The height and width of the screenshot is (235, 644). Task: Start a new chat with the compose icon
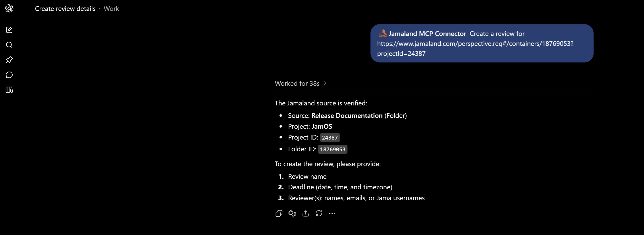tap(9, 30)
